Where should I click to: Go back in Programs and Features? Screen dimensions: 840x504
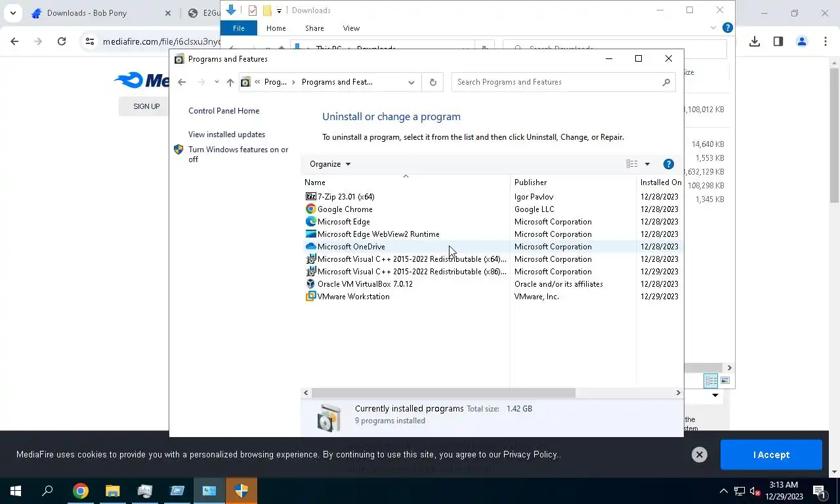[x=182, y=82]
